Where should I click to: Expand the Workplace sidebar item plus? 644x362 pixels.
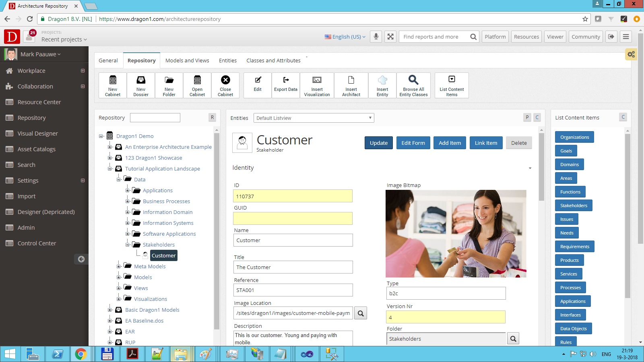pyautogui.click(x=83, y=71)
